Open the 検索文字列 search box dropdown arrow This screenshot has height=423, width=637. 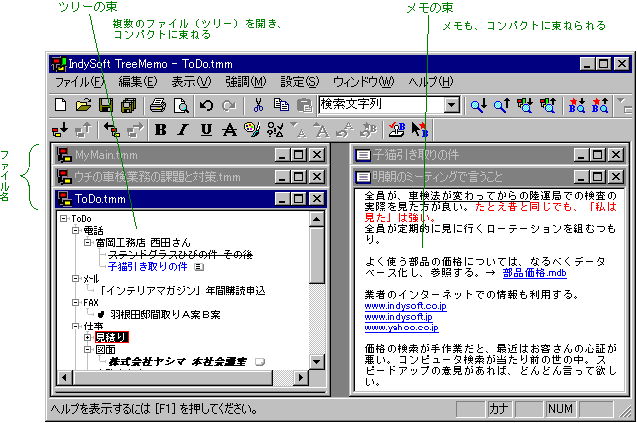coord(451,105)
